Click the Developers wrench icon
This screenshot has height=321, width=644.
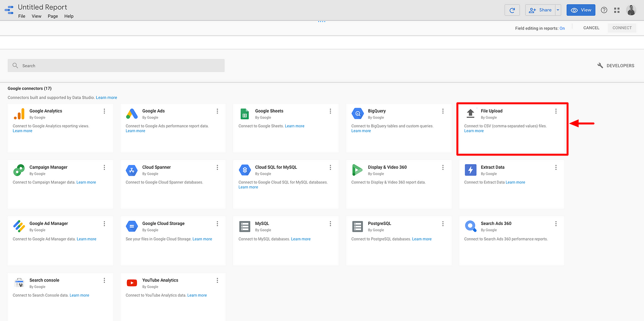pyautogui.click(x=600, y=66)
